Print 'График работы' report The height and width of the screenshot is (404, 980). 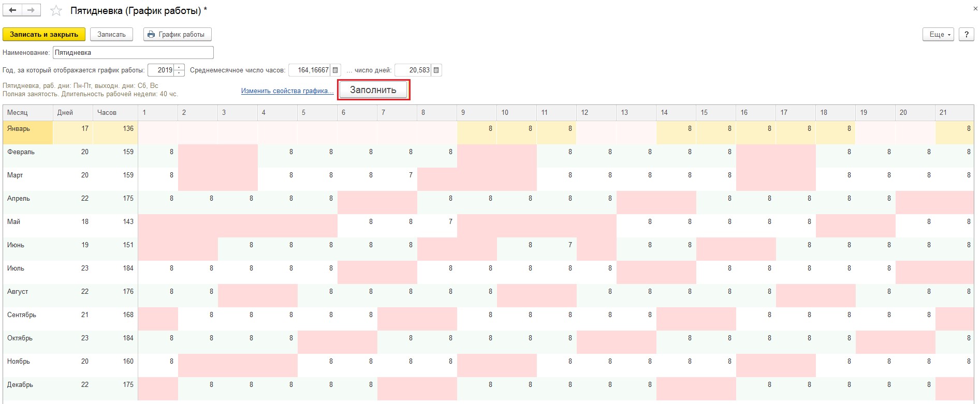(177, 35)
